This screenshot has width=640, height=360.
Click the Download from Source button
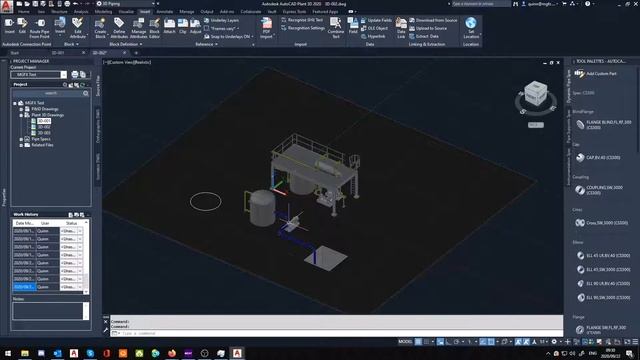[433, 20]
